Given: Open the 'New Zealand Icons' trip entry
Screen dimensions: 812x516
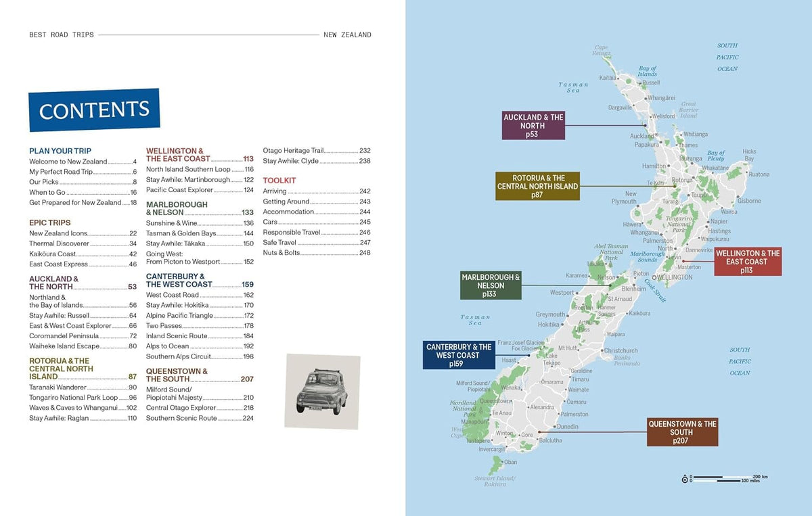Looking at the screenshot, I should pos(83,233).
